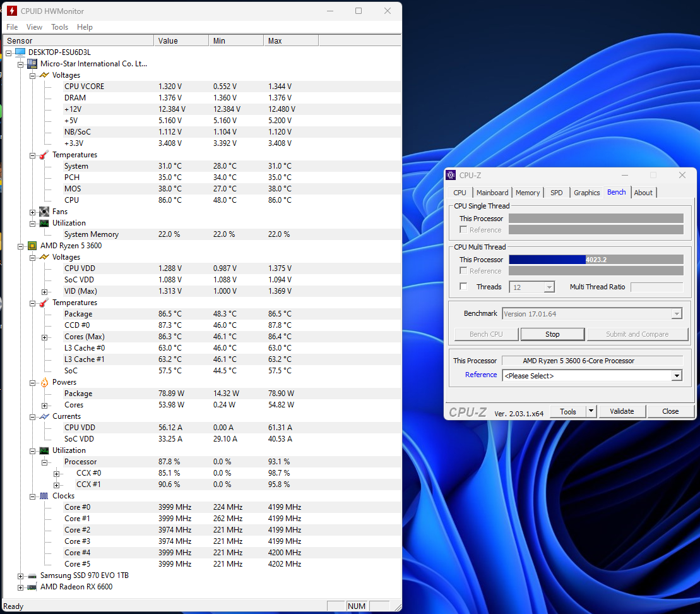
Task: Open the Tools menu in HWMonitor
Action: [59, 27]
